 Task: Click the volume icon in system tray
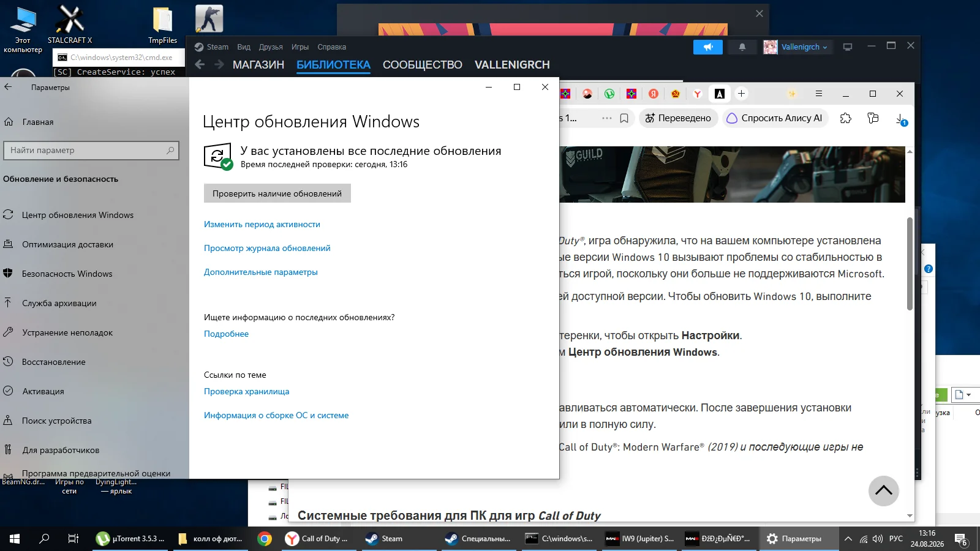pos(878,539)
